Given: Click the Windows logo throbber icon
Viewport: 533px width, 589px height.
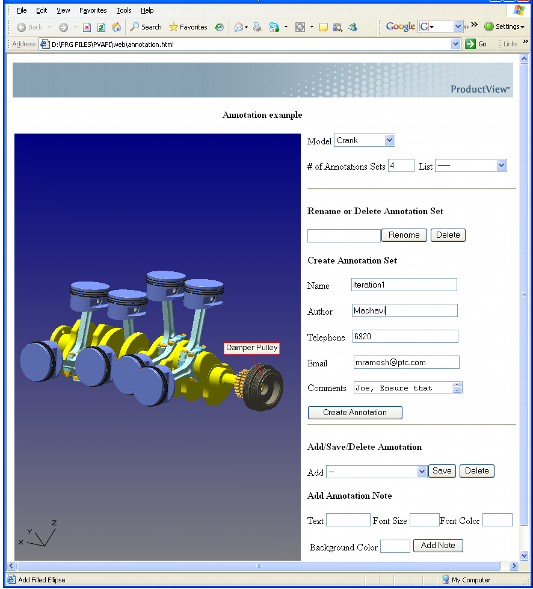Looking at the screenshot, I should click(x=519, y=11).
